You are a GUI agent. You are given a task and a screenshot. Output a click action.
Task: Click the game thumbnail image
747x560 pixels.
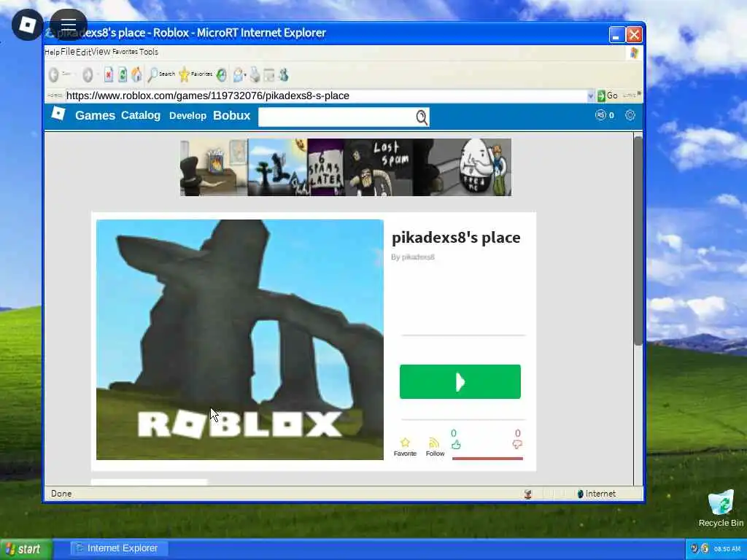[x=239, y=340]
